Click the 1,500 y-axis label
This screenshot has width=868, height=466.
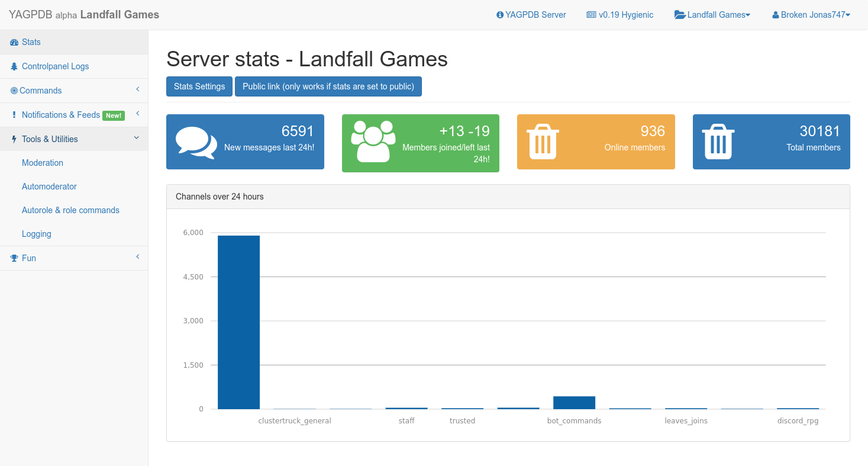click(193, 365)
